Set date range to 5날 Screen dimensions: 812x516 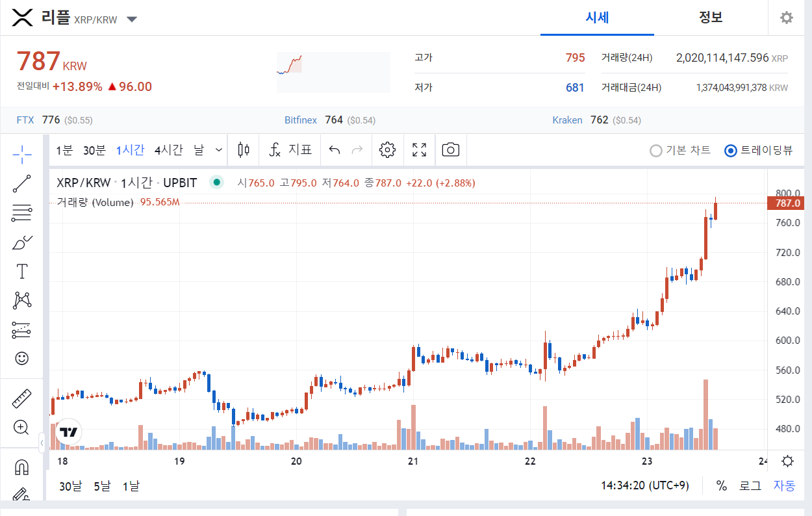point(102,486)
